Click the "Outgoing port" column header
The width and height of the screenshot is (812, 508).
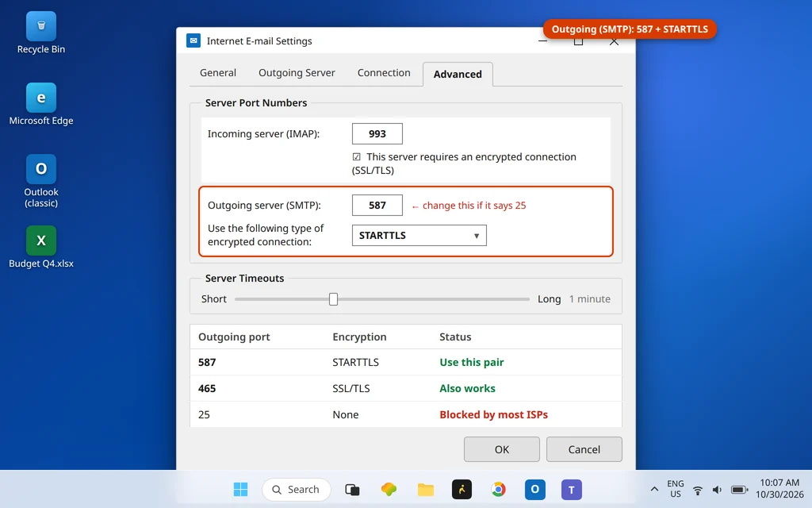(x=234, y=337)
